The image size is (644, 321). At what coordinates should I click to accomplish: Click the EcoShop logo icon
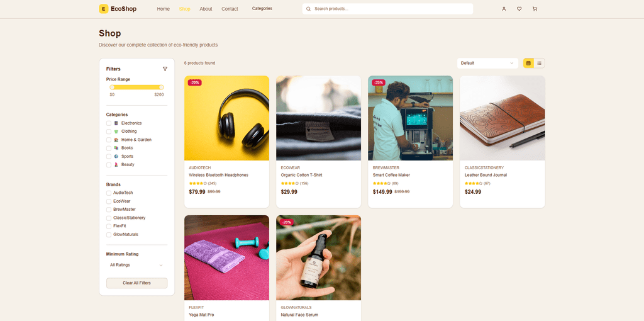click(104, 9)
